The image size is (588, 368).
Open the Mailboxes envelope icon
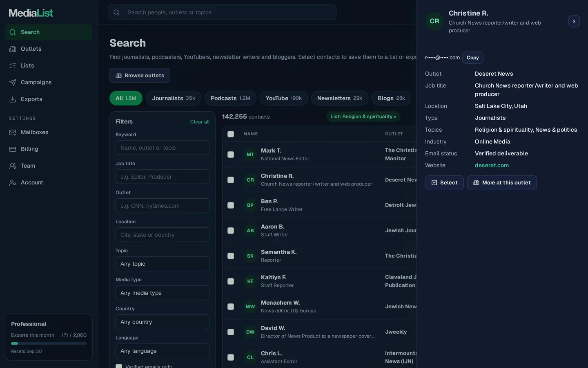tap(13, 132)
